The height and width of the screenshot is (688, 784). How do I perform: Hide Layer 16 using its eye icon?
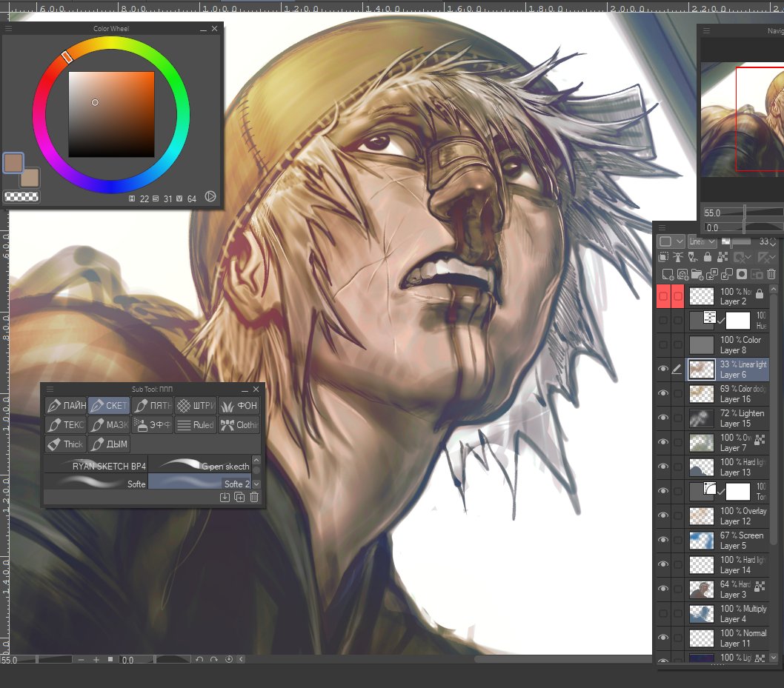(x=663, y=394)
